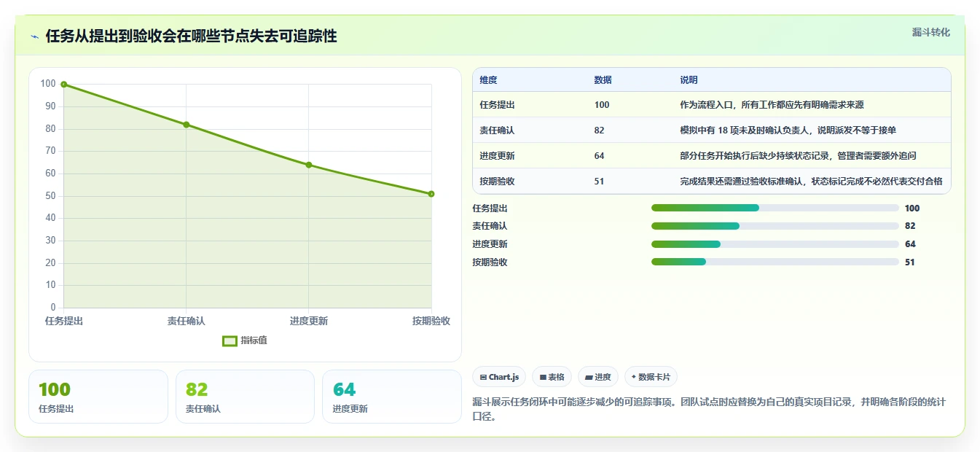Click the 进度更新 label in progress list
Viewport: 980px width, 452px height.
[x=490, y=244]
